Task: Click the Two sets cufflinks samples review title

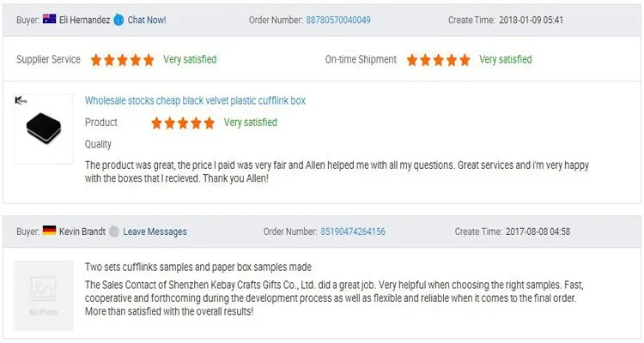Action: 197,267
